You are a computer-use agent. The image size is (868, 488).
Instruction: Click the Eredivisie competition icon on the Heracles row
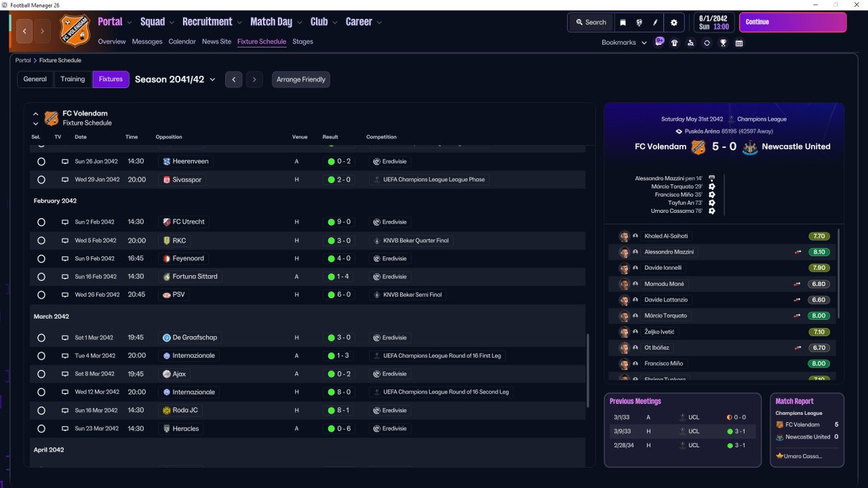pos(376,428)
